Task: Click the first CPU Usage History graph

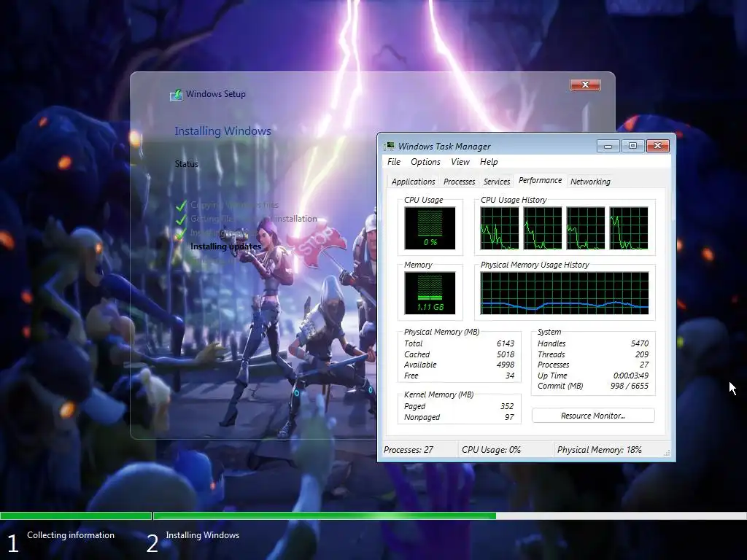Action: (500, 228)
